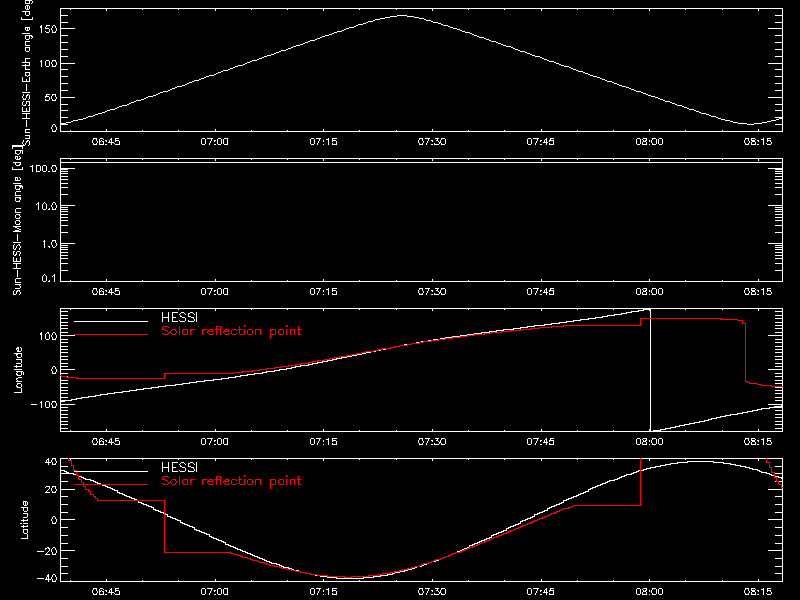Click the 1.0 tick on Moon angle axis
Screen dimensions: 800x600
pos(49,244)
